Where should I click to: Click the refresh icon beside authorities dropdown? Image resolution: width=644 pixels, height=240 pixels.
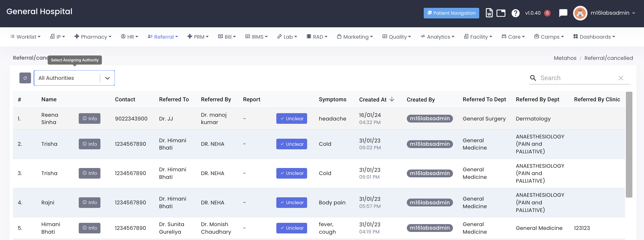tap(25, 78)
